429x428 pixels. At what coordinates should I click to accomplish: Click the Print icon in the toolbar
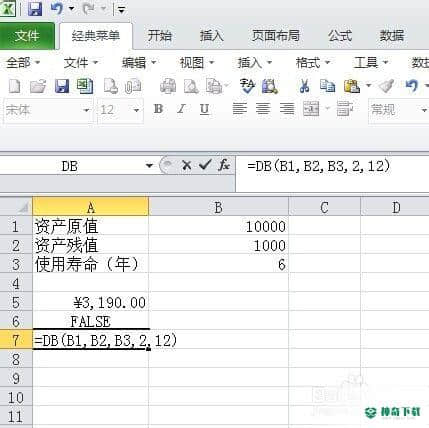[168, 86]
